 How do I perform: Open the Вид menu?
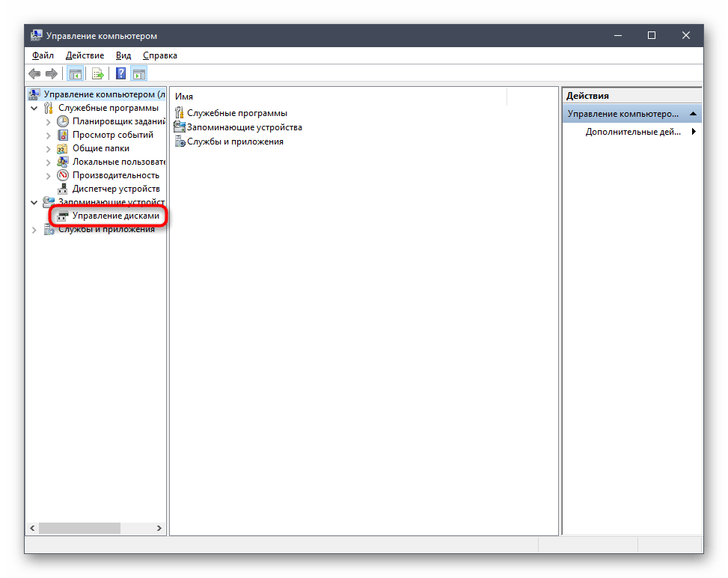point(123,55)
